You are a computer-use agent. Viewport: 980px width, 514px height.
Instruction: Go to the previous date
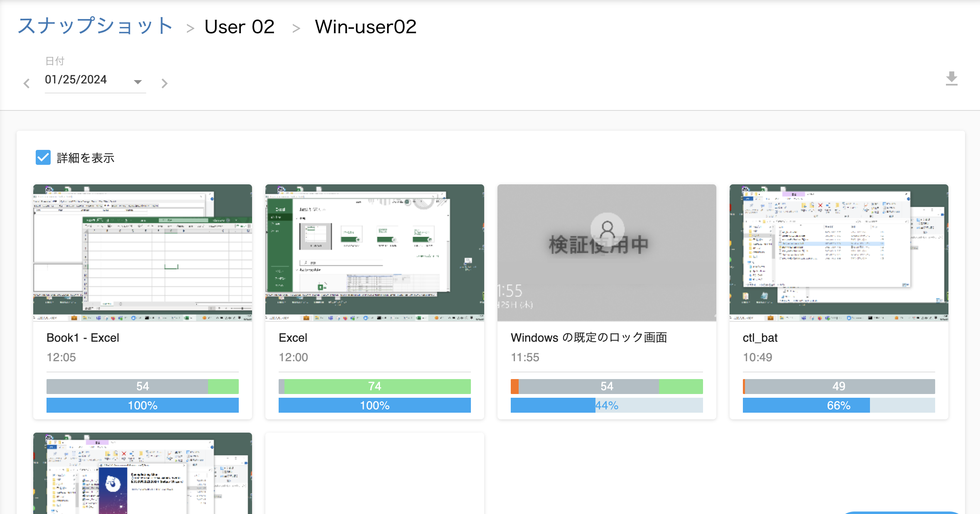point(27,83)
